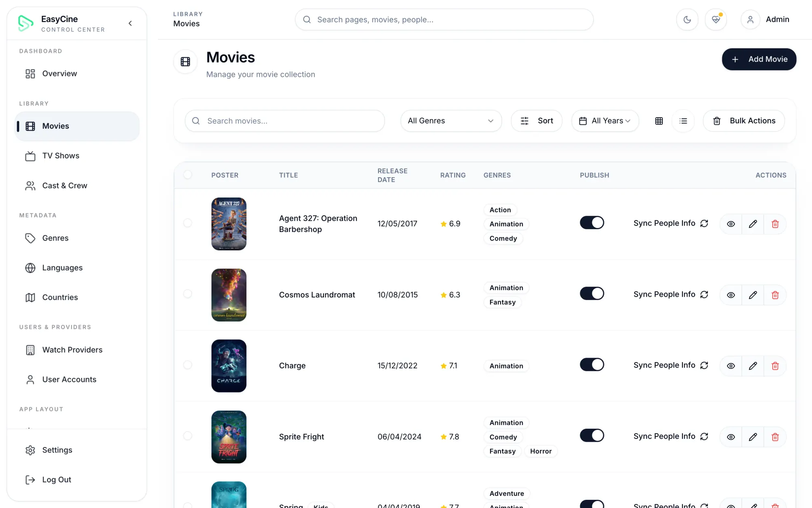The width and height of the screenshot is (812, 508).
Task: Click the Admin user avatar icon
Action: (750, 20)
